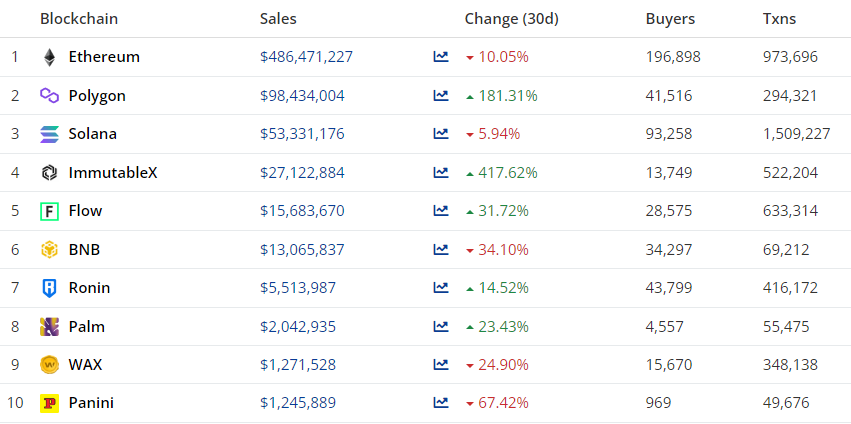Image resolution: width=851 pixels, height=424 pixels.
Task: Click the BNB logo icon
Action: pyautogui.click(x=49, y=250)
